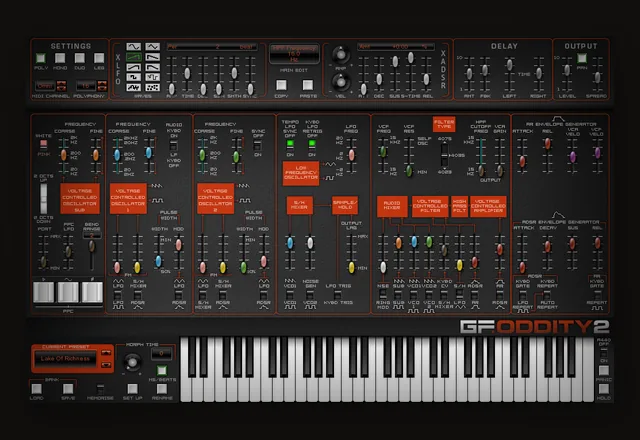Click the VCO1 blue coarse frequency slider

coord(117,155)
